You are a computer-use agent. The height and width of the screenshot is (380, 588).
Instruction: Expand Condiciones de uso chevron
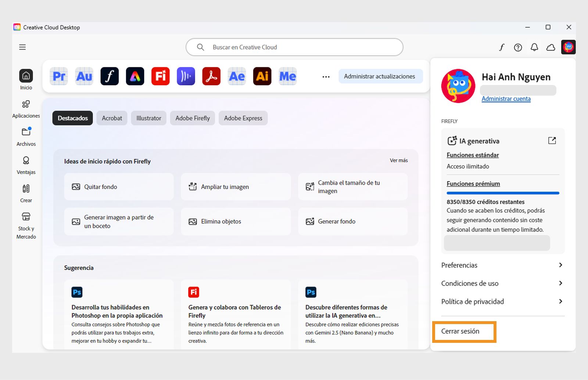560,283
